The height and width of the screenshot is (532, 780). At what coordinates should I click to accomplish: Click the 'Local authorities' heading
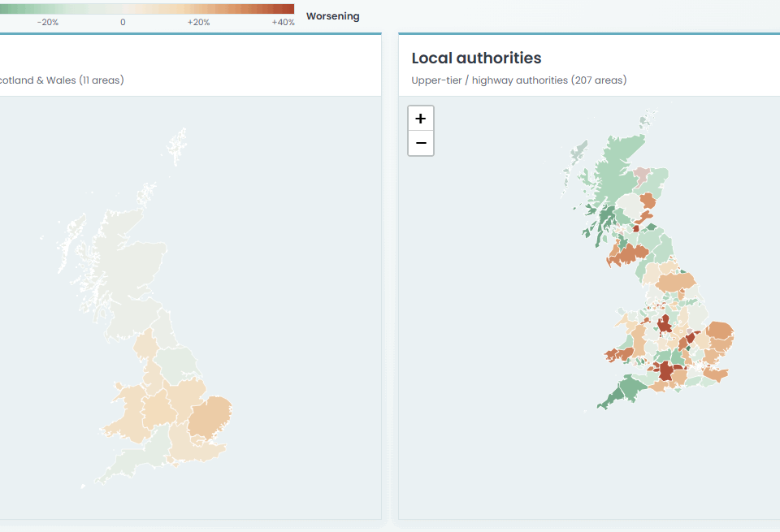(x=476, y=58)
